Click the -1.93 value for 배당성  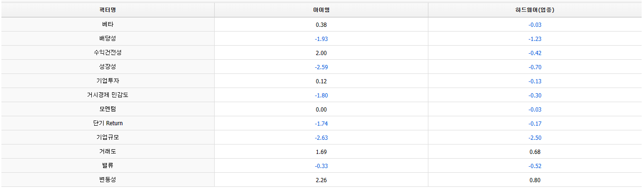click(x=321, y=39)
